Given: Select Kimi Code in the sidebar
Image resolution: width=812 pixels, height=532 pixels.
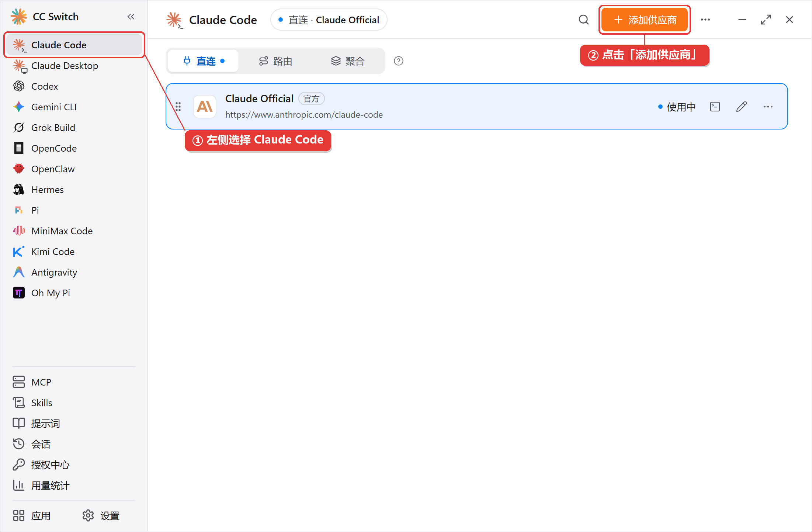Looking at the screenshot, I should pos(74,252).
